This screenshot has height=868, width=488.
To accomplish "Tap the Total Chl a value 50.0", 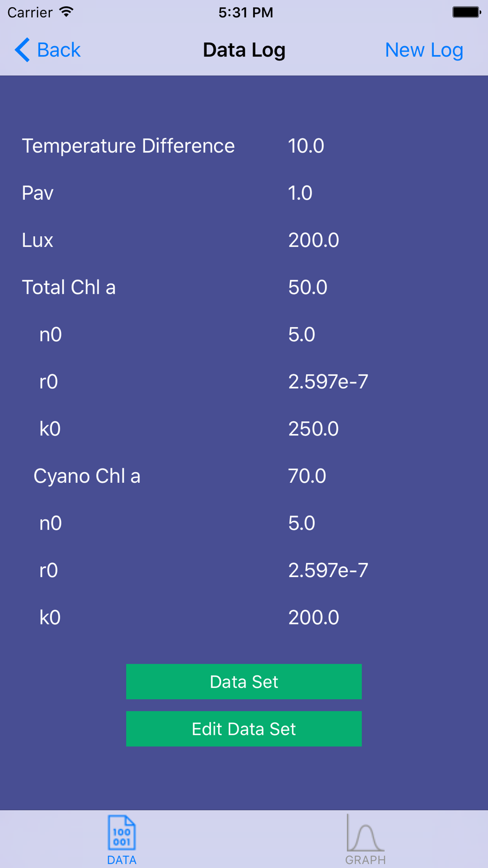I will [308, 288].
